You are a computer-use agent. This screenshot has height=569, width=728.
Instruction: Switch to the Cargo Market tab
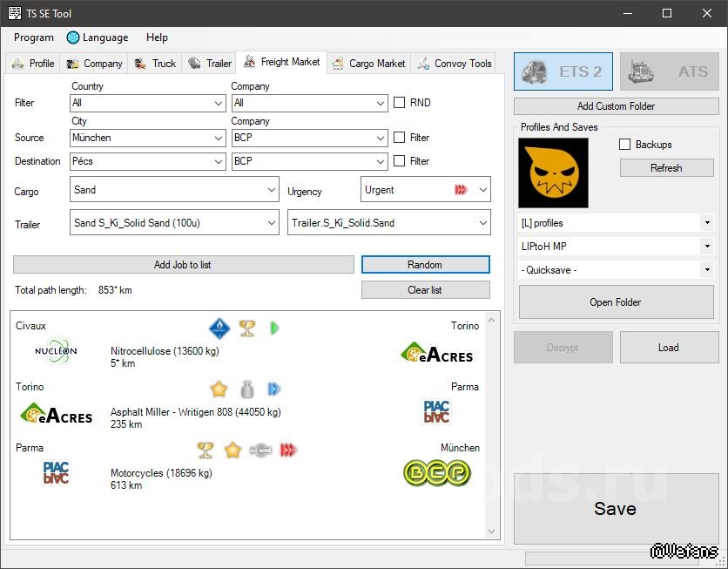point(368,64)
